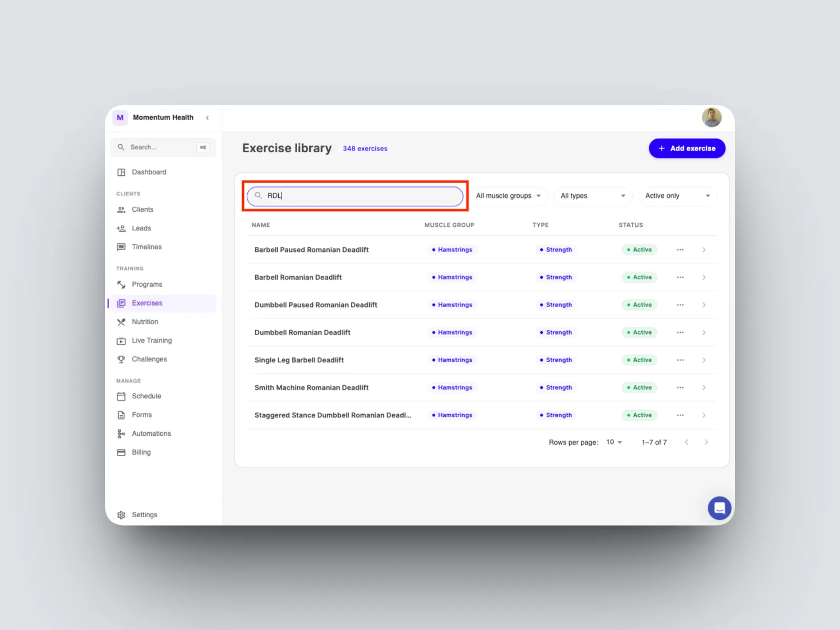840x630 pixels.
Task: Open more options for Dumbbell Paused Romanian Deadlift
Action: [x=680, y=305]
